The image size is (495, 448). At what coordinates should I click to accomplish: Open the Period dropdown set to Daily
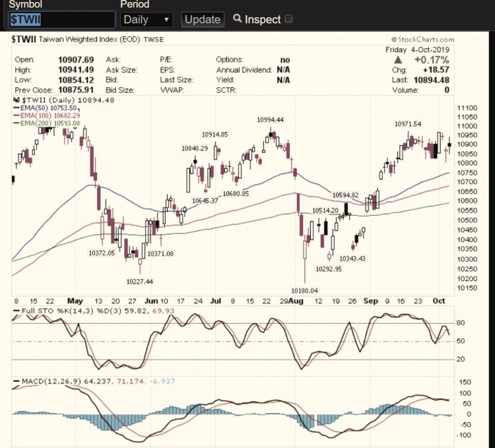146,19
